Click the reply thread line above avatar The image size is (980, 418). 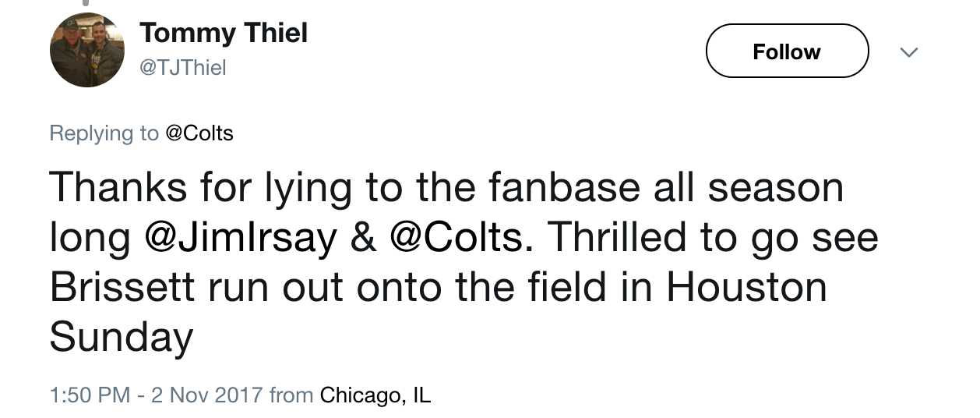click(86, 3)
